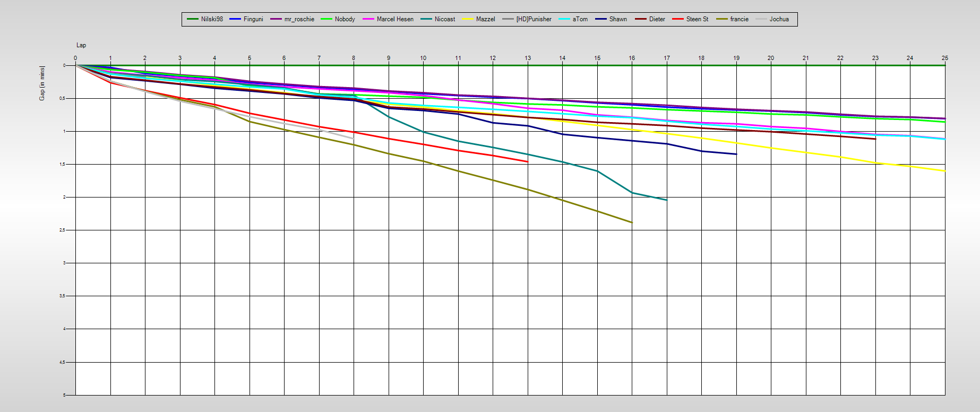Click the Nobody label in the legend
The width and height of the screenshot is (980, 412).
coord(345,19)
